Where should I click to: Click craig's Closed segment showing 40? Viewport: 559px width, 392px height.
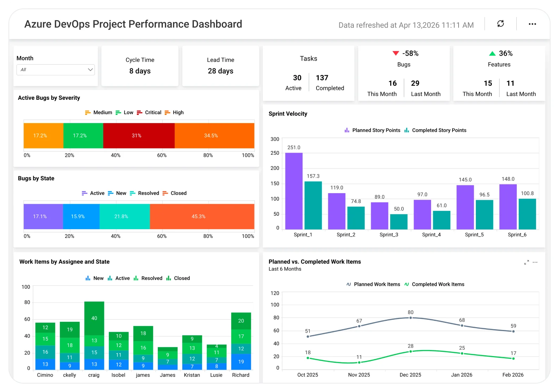(x=94, y=318)
